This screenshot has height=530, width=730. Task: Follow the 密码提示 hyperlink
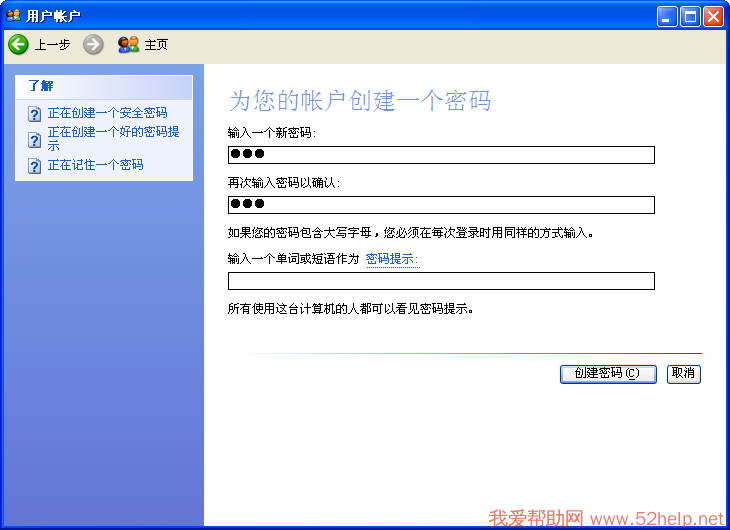[392, 259]
